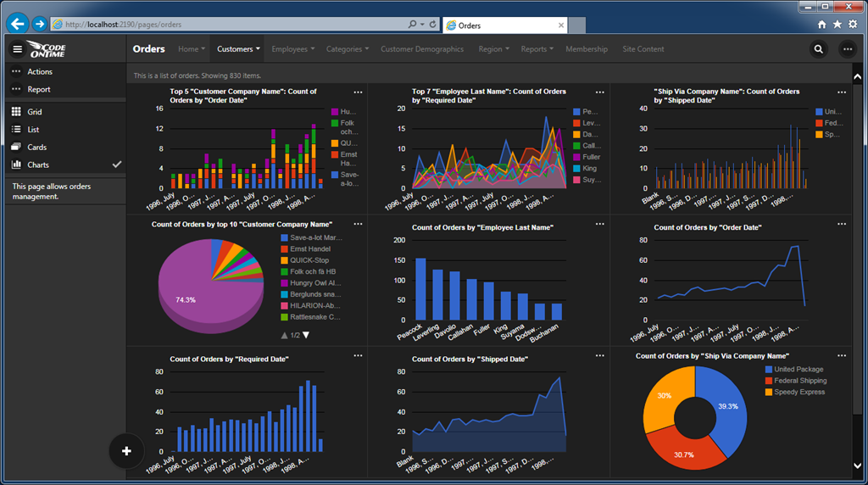Image resolution: width=868 pixels, height=485 pixels.
Task: Open the hamburger menu icon
Action: coord(17,49)
